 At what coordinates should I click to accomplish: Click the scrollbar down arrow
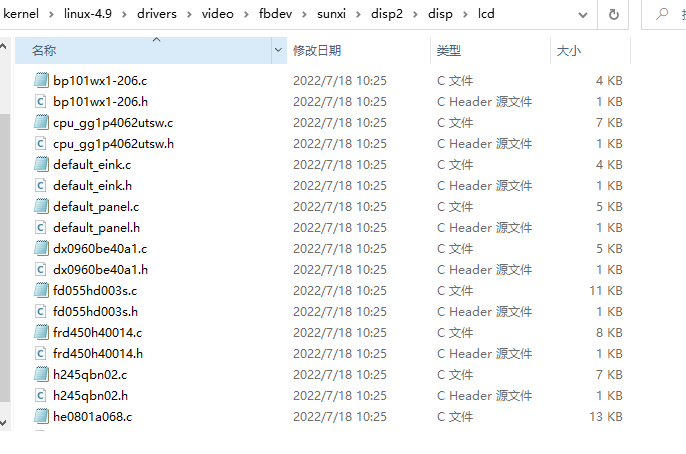point(4,423)
